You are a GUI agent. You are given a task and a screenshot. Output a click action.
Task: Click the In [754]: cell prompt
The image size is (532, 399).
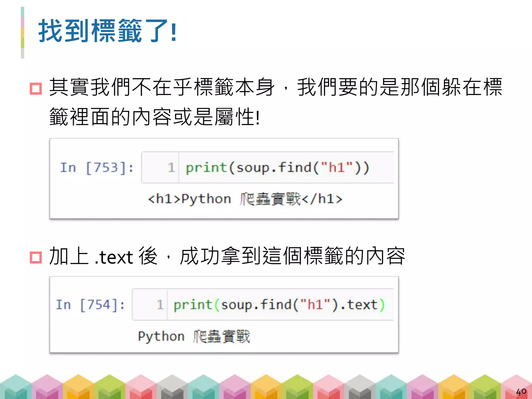point(90,305)
